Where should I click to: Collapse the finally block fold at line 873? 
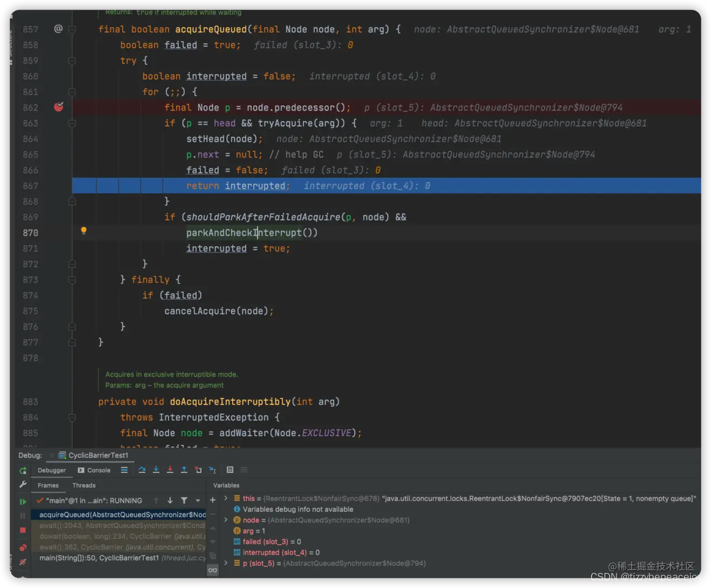point(72,280)
